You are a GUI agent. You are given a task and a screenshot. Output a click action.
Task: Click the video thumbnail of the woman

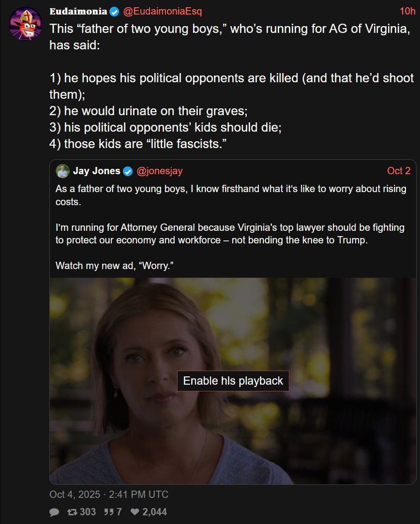click(x=233, y=381)
